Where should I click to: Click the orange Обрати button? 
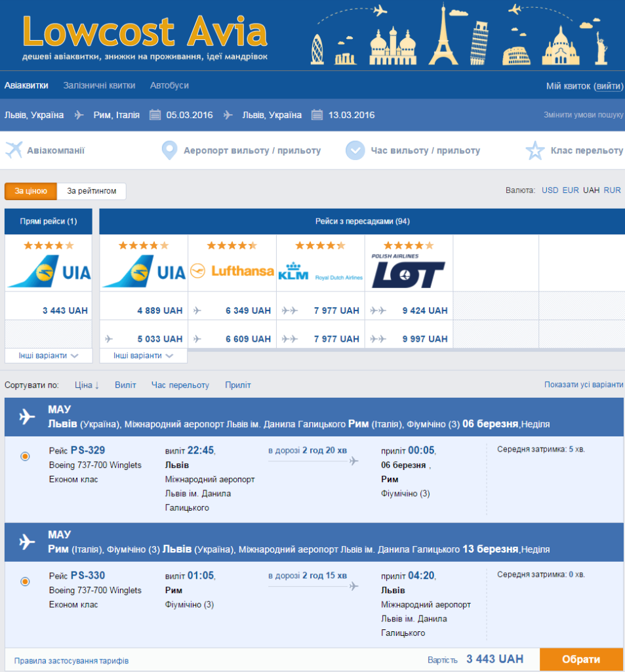(581, 659)
